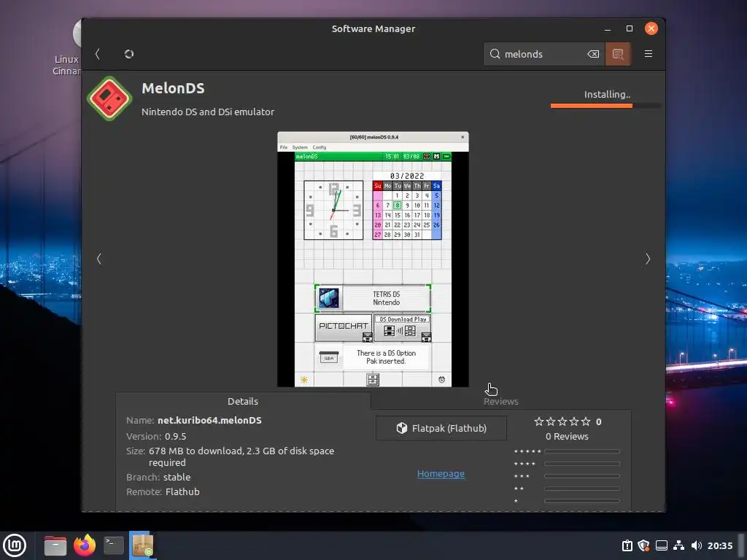Click the package name net.kuribo64.melonDS
The height and width of the screenshot is (560, 747).
click(x=209, y=420)
